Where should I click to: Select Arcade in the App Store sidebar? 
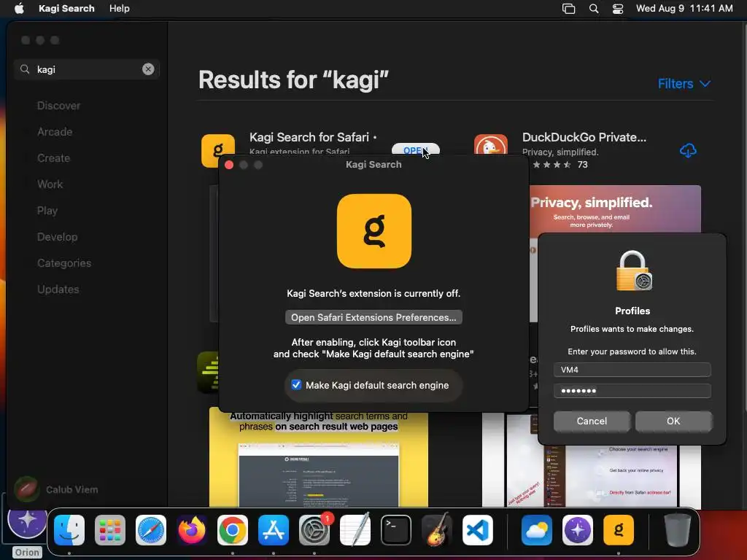tap(55, 132)
